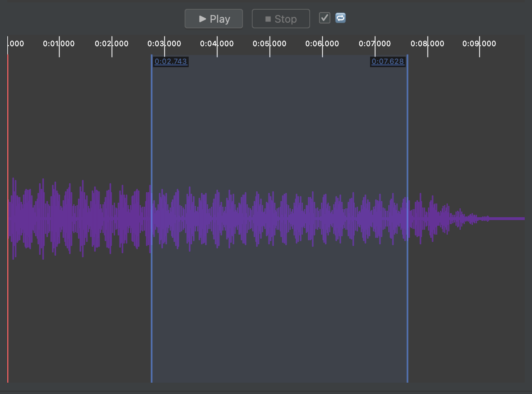Uncheck the loop enable checkbox
The height and width of the screenshot is (394, 532).
324,18
